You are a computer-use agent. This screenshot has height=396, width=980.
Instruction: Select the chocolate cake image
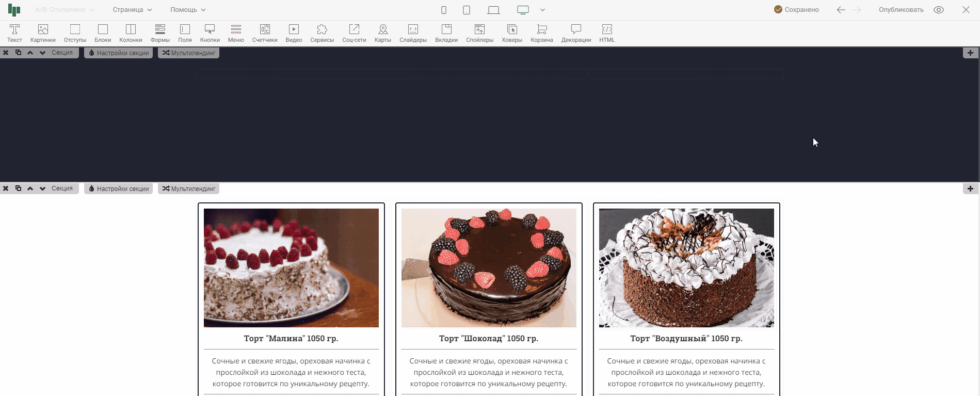click(489, 267)
